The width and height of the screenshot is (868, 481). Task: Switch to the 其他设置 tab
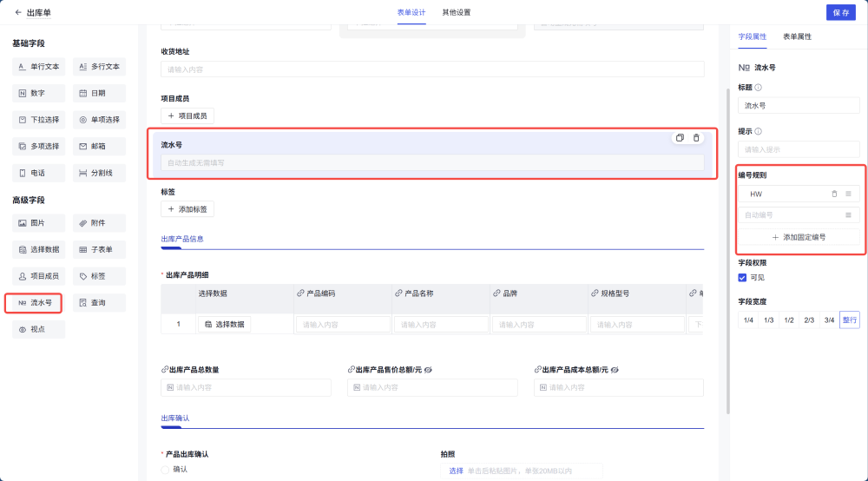457,12
